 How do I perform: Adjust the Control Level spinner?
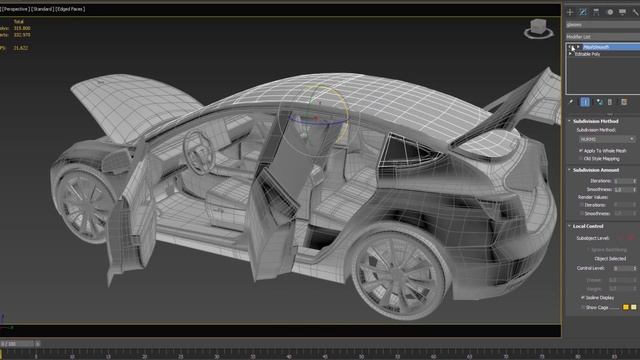point(635,268)
